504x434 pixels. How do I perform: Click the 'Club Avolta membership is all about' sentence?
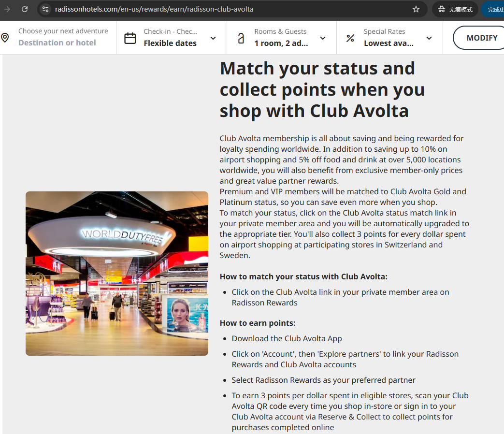[342, 160]
